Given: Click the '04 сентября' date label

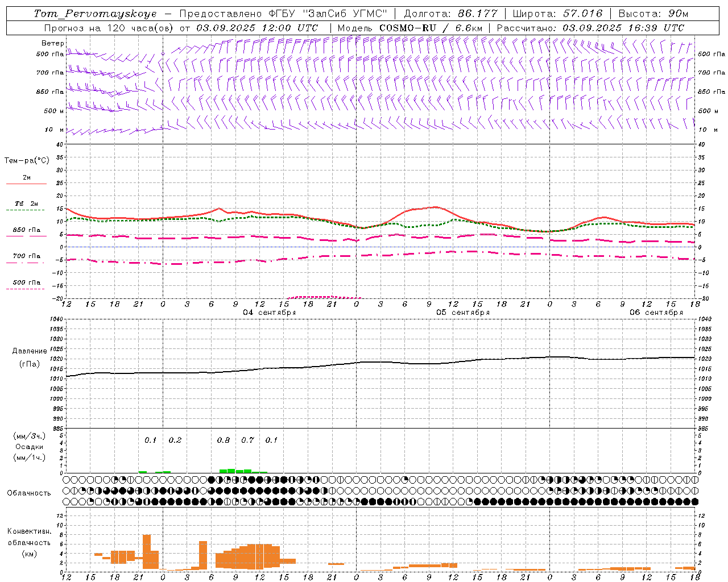Looking at the screenshot, I should [270, 313].
